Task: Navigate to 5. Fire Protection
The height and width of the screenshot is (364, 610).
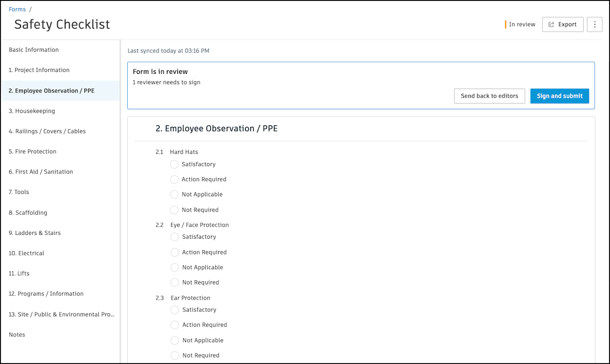Action: (x=32, y=152)
